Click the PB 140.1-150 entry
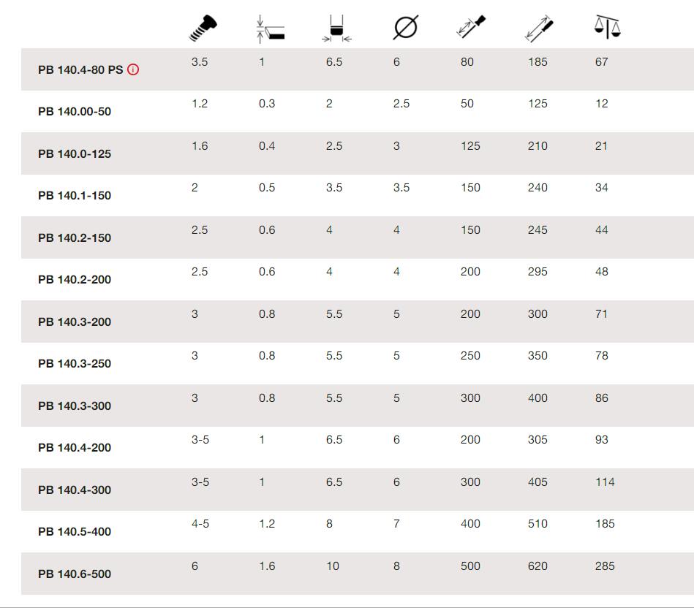This screenshot has width=694, height=616. (75, 195)
